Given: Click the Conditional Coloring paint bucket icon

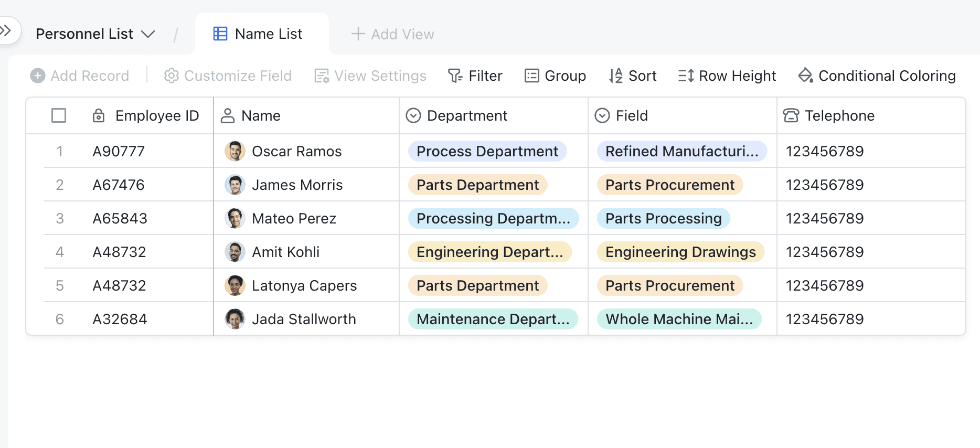Looking at the screenshot, I should click(805, 76).
